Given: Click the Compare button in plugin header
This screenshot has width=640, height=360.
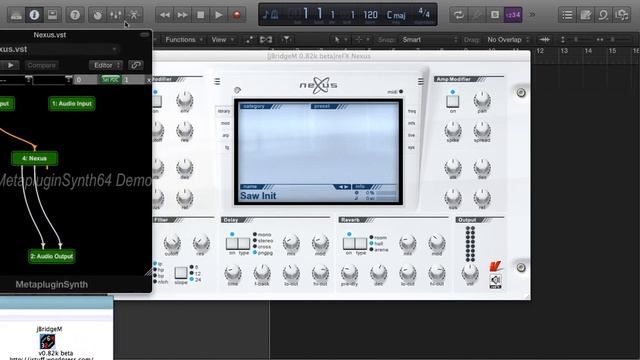Looking at the screenshot, I should point(41,65).
